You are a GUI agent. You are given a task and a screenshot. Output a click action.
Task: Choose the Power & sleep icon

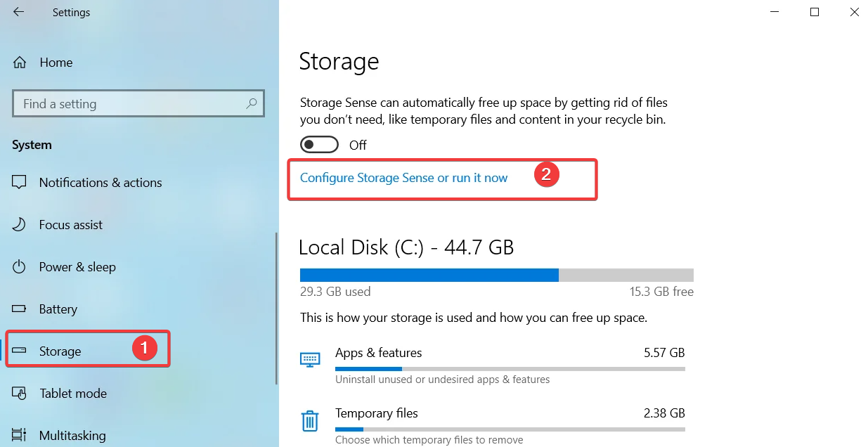coord(20,266)
